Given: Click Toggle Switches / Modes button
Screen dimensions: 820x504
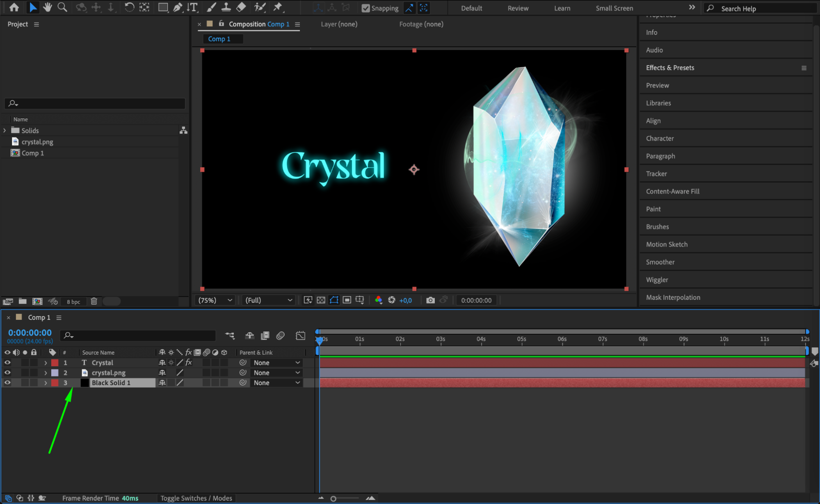Looking at the screenshot, I should [x=196, y=498].
